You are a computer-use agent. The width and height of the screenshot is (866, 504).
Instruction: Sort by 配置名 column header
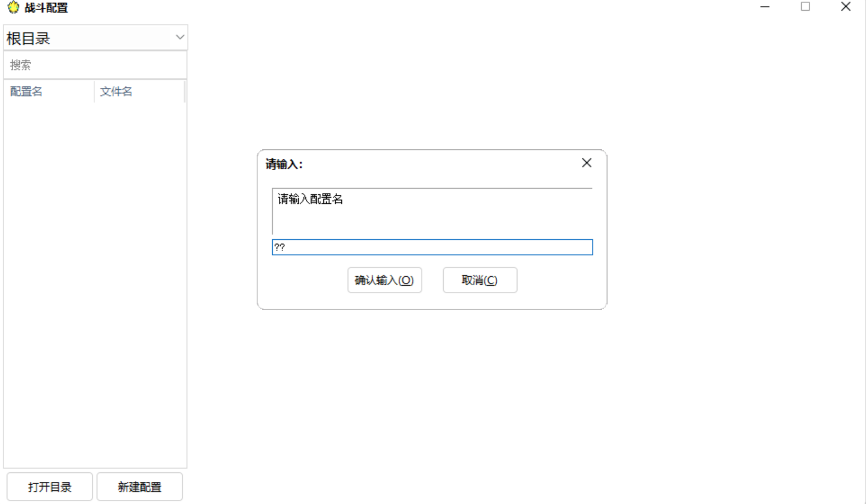(x=49, y=92)
